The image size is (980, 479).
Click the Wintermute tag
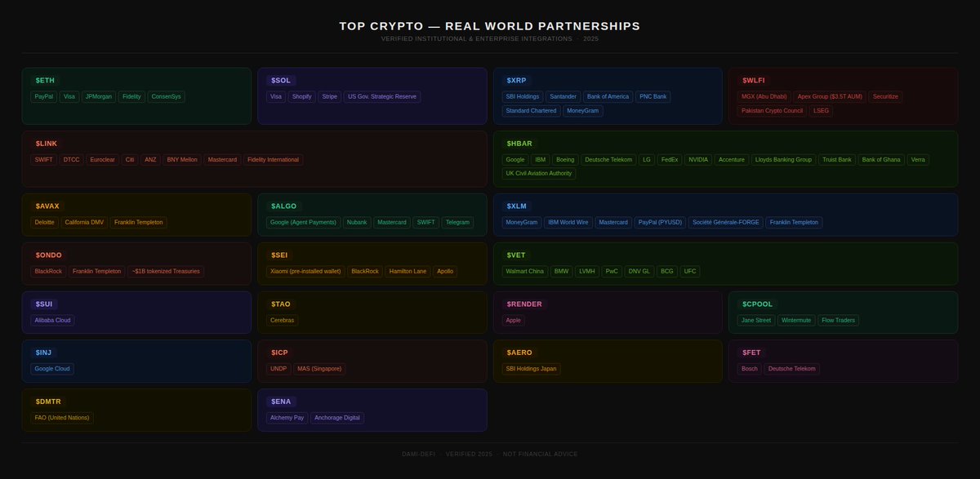796,320
